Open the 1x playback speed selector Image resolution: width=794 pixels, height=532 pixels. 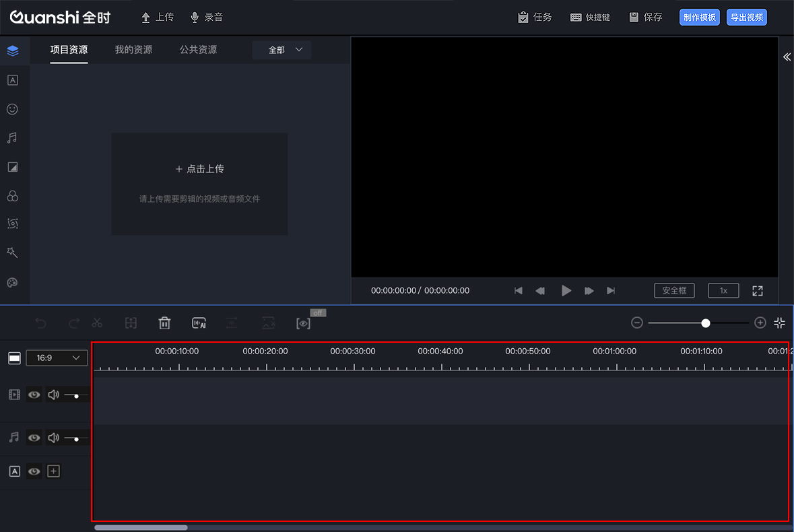[x=723, y=290]
